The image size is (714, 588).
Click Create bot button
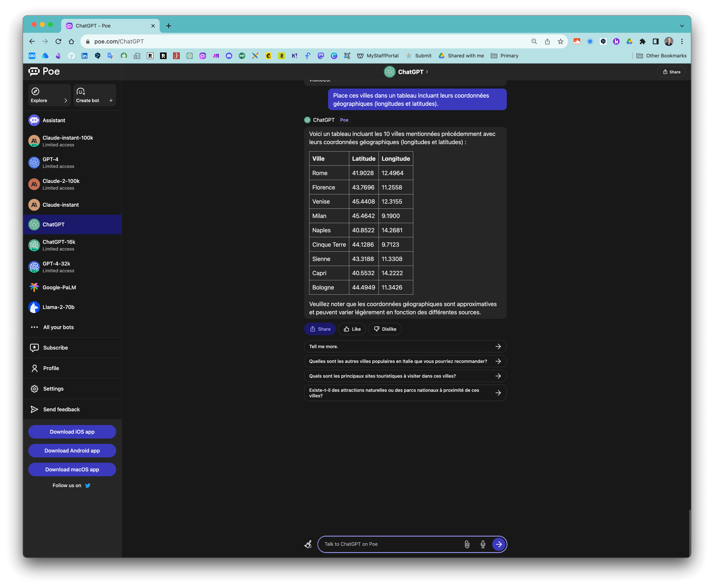(95, 95)
